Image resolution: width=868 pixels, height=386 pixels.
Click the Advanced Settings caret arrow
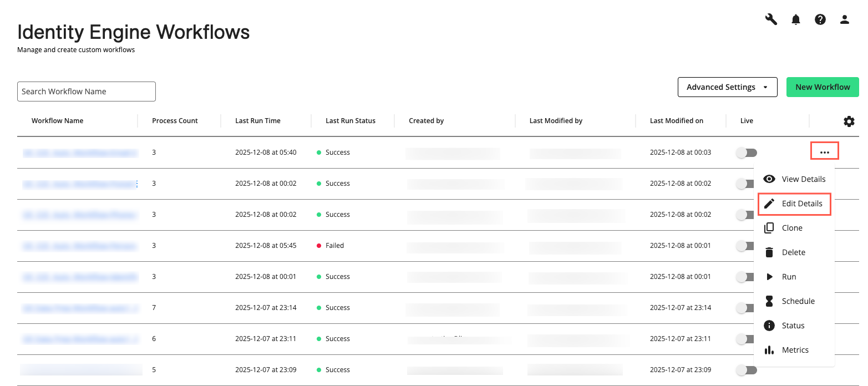tap(767, 87)
